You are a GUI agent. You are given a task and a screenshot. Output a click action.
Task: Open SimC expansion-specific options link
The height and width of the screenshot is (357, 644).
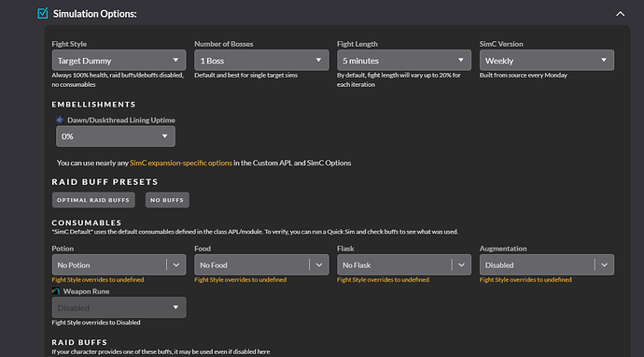pyautogui.click(x=181, y=163)
